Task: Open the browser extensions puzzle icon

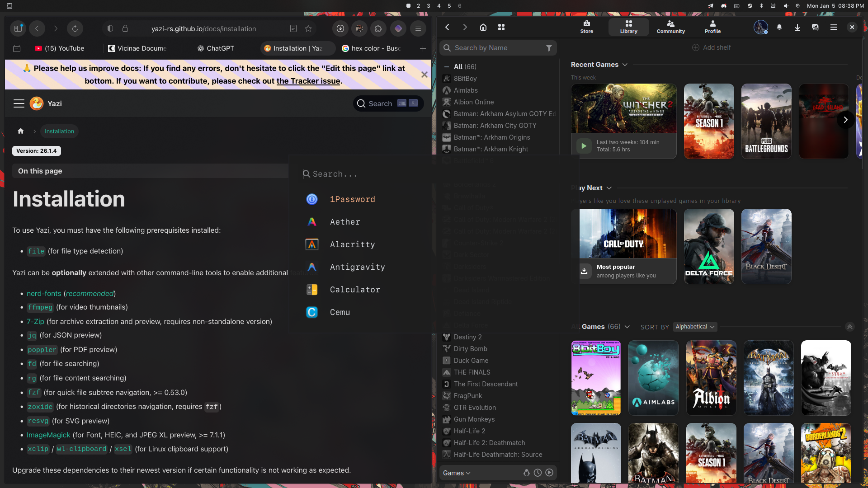Action: point(378,28)
